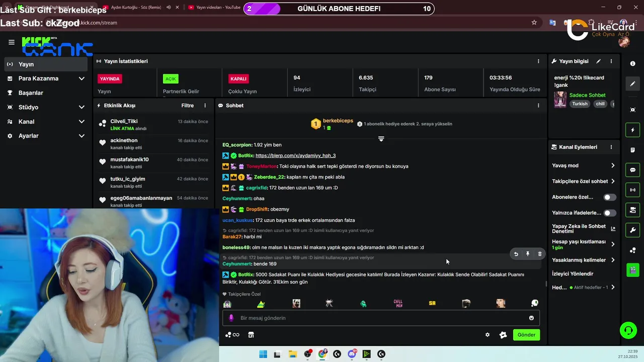Screen dimensions: 644x362
Task: Click the info icon in the right rail
Action: 633,64
